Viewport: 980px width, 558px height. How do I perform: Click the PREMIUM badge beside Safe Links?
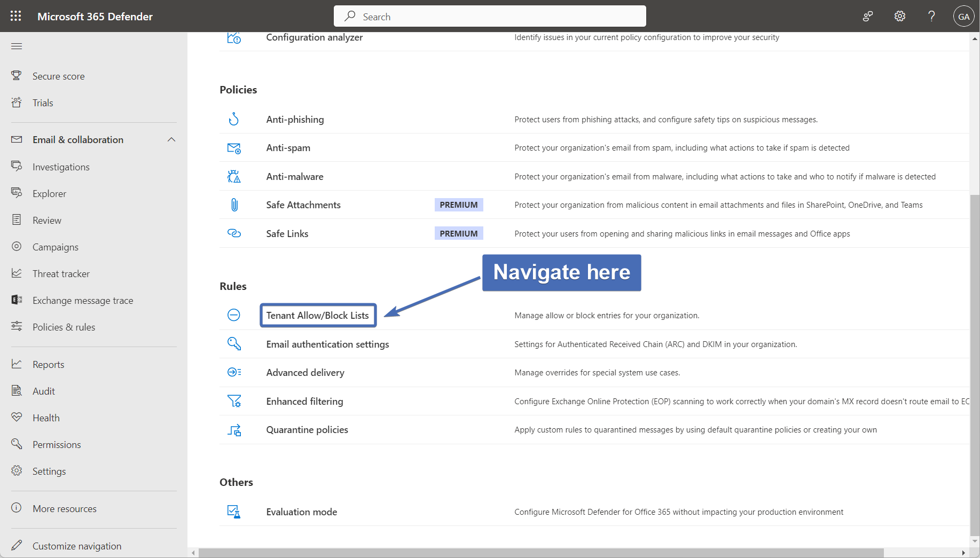pos(459,234)
